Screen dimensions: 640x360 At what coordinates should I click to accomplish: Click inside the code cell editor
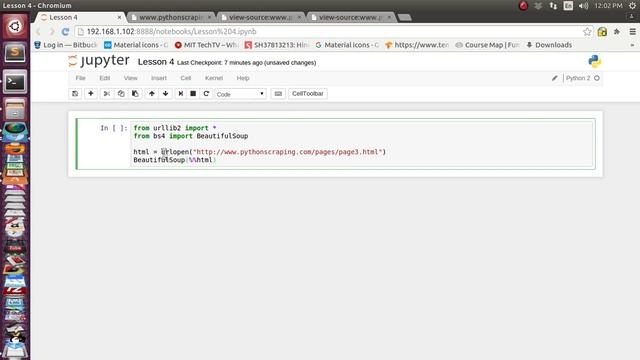point(362,144)
